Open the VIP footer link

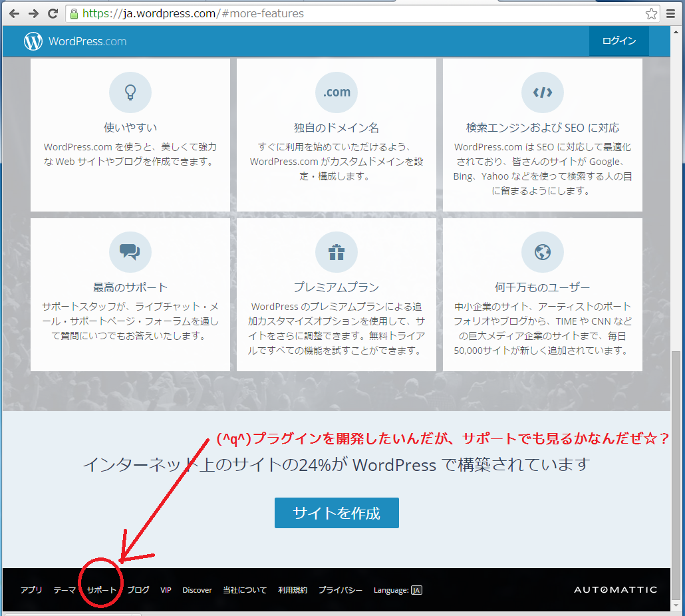(166, 590)
